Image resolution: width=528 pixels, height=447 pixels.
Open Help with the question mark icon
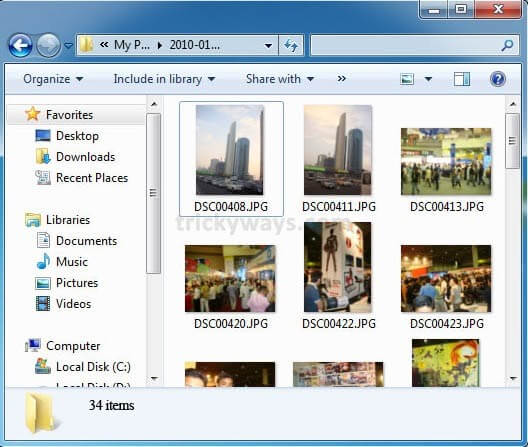[x=498, y=79]
